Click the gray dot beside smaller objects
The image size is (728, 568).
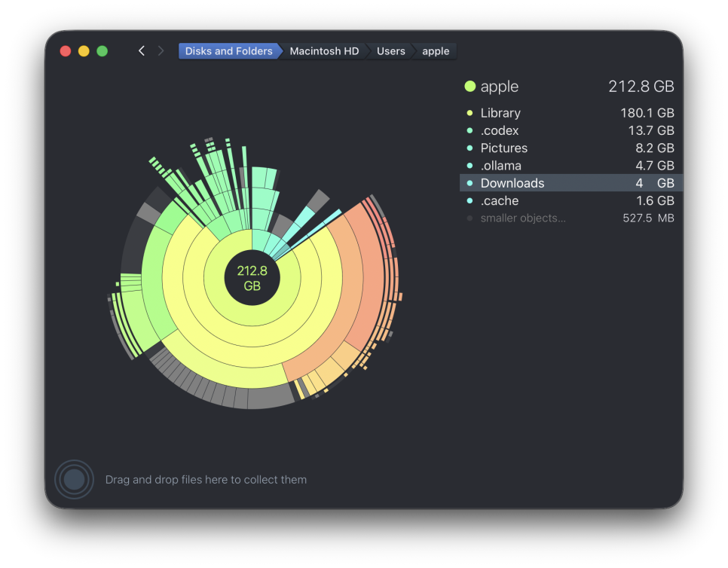[x=470, y=218]
